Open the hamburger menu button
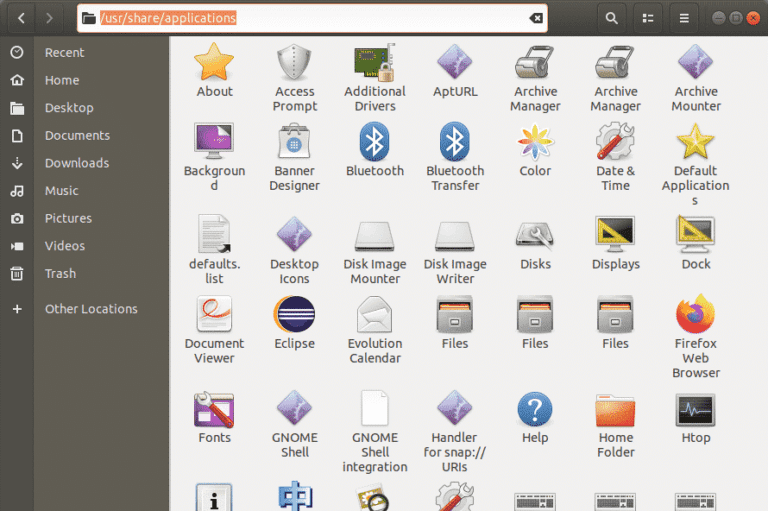Image resolution: width=768 pixels, height=511 pixels. pyautogui.click(x=684, y=18)
